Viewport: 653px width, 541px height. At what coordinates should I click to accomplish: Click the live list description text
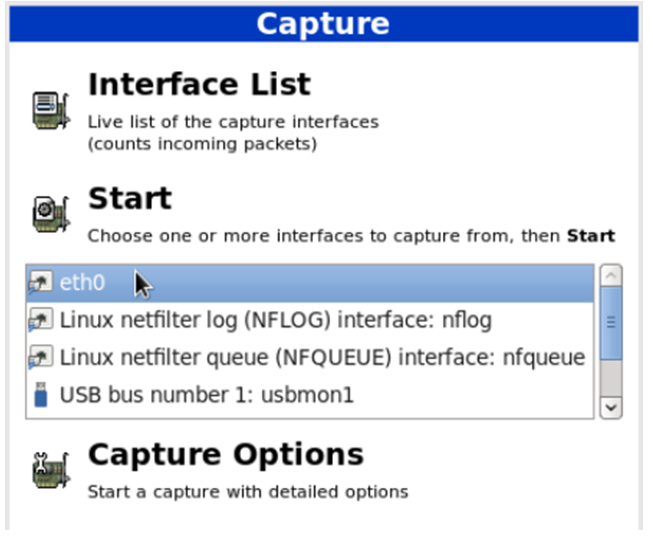point(233,122)
